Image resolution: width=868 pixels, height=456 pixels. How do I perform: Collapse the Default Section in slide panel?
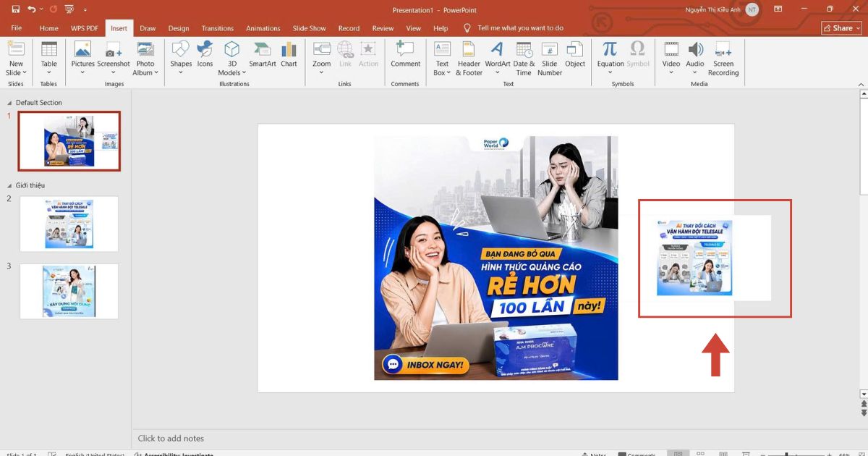click(x=9, y=103)
